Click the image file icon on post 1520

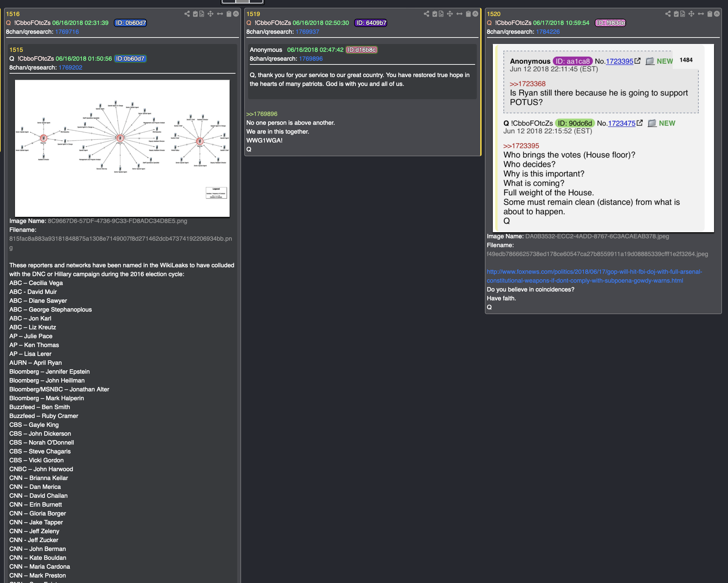point(683,14)
